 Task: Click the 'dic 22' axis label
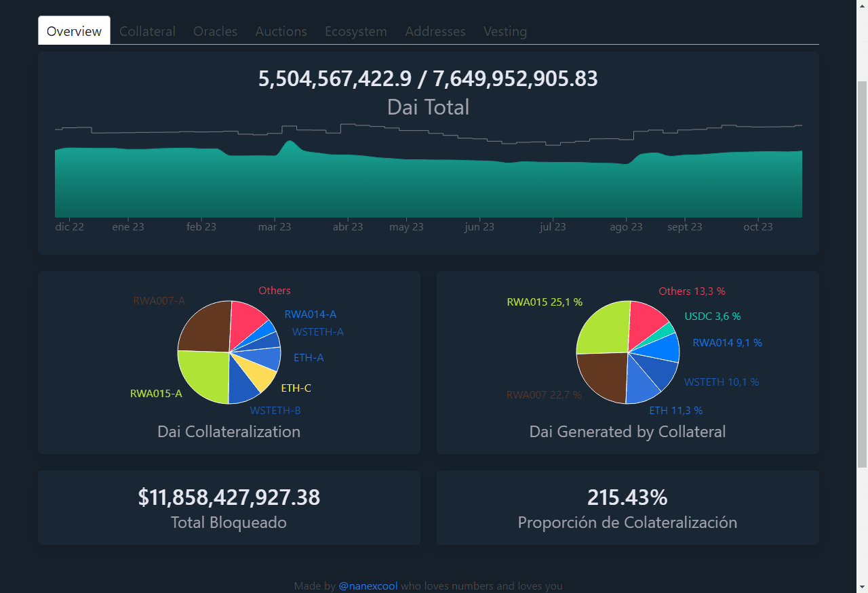pos(70,227)
